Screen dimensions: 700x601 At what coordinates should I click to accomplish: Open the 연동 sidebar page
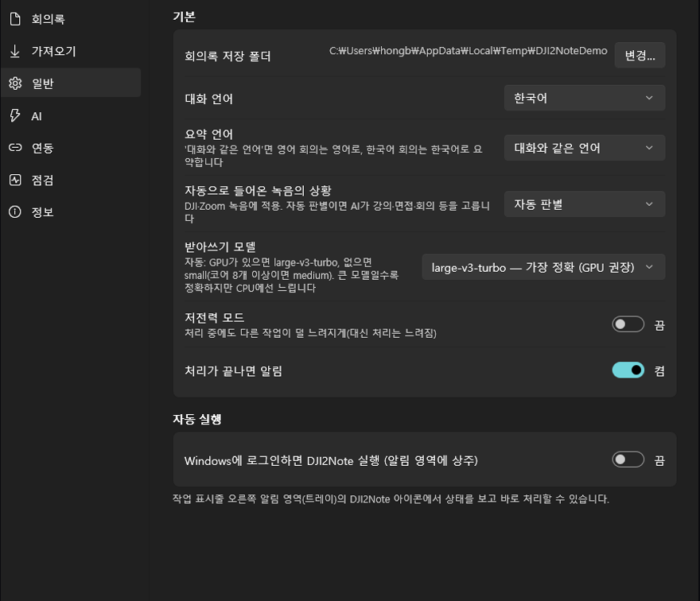pyautogui.click(x=71, y=148)
